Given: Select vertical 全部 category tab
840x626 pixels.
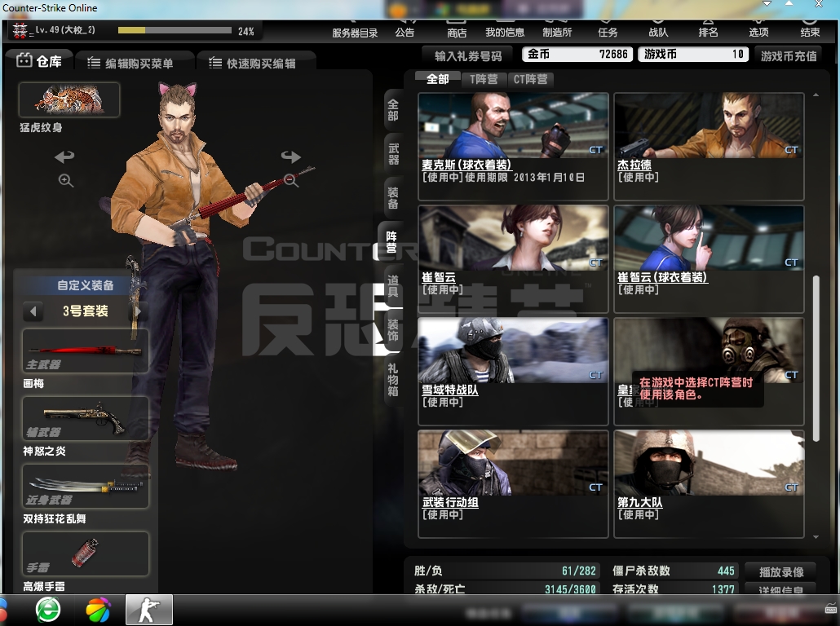Looking at the screenshot, I should (393, 110).
